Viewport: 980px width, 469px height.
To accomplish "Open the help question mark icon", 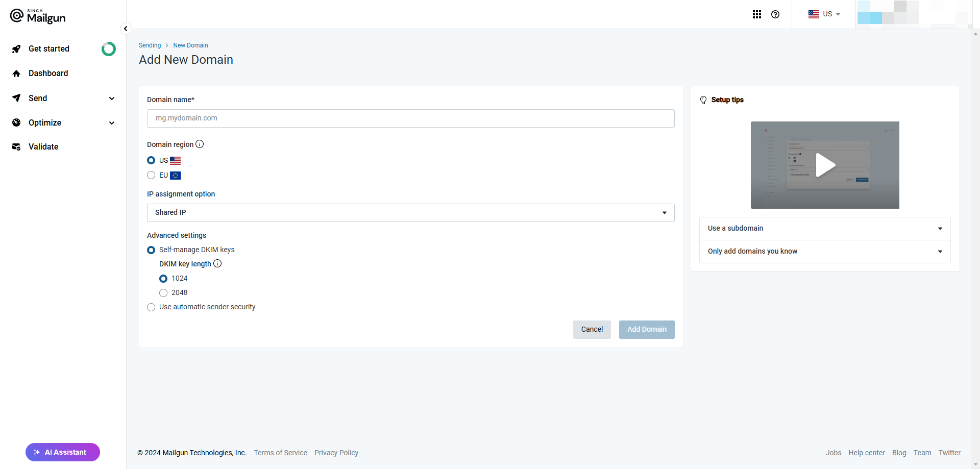I will (x=775, y=14).
